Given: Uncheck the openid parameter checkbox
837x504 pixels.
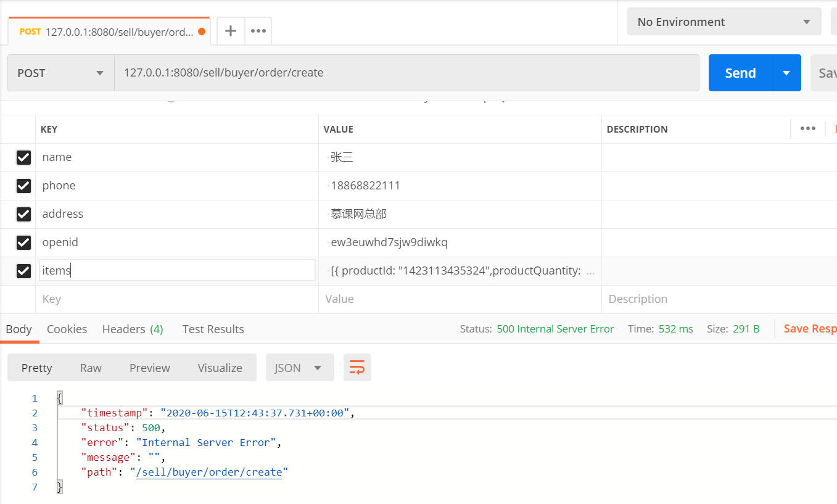Looking at the screenshot, I should 23,242.
